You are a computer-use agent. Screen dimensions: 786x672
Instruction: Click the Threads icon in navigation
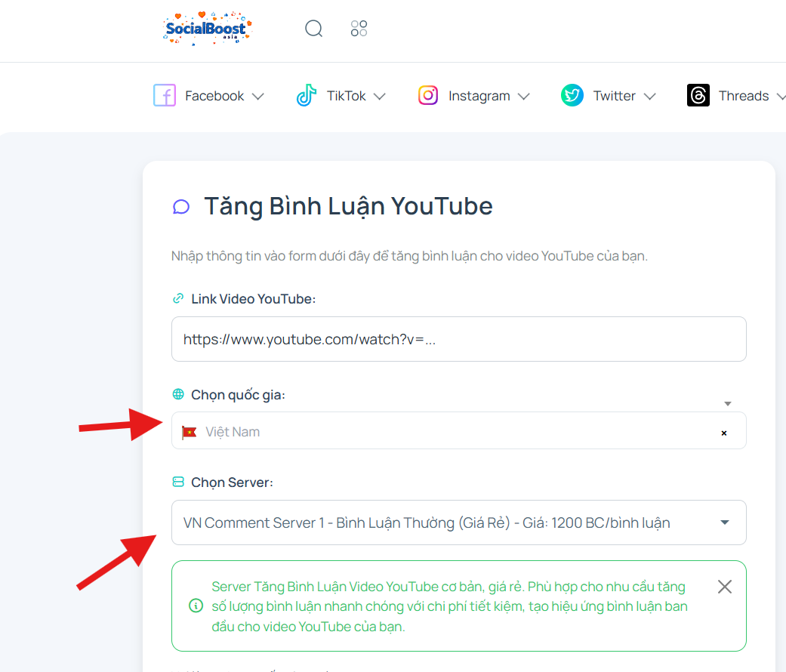(698, 95)
